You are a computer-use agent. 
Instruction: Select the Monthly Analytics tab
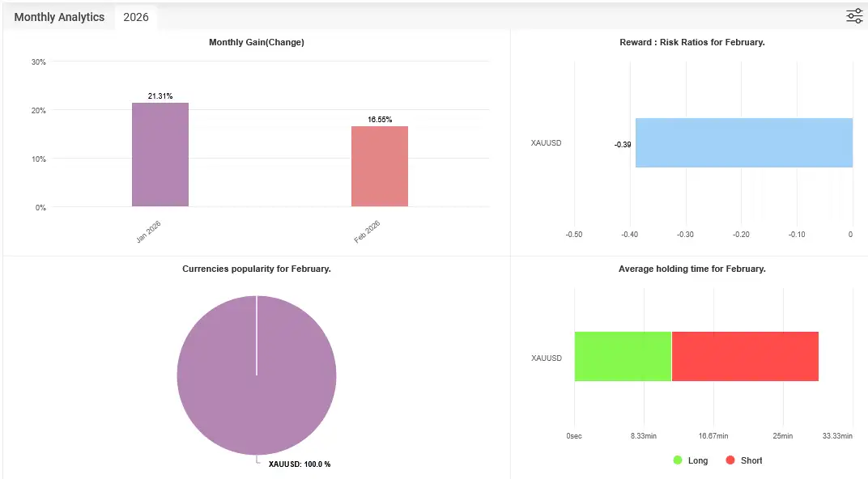(x=59, y=17)
